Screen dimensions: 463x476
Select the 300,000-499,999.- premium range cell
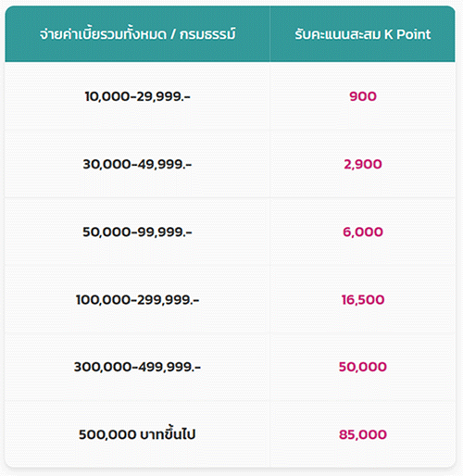[x=137, y=367]
